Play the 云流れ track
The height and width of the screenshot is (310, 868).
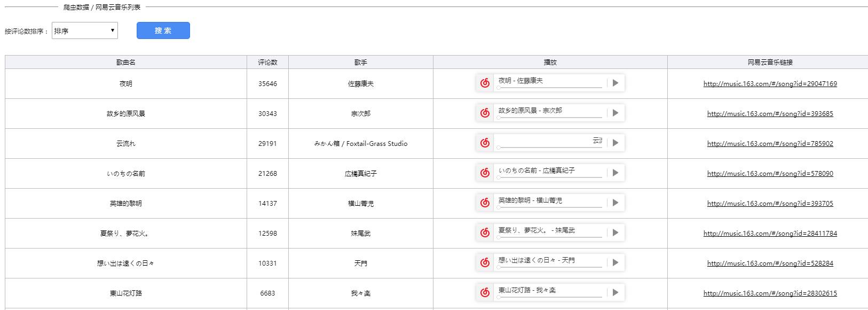tap(616, 143)
